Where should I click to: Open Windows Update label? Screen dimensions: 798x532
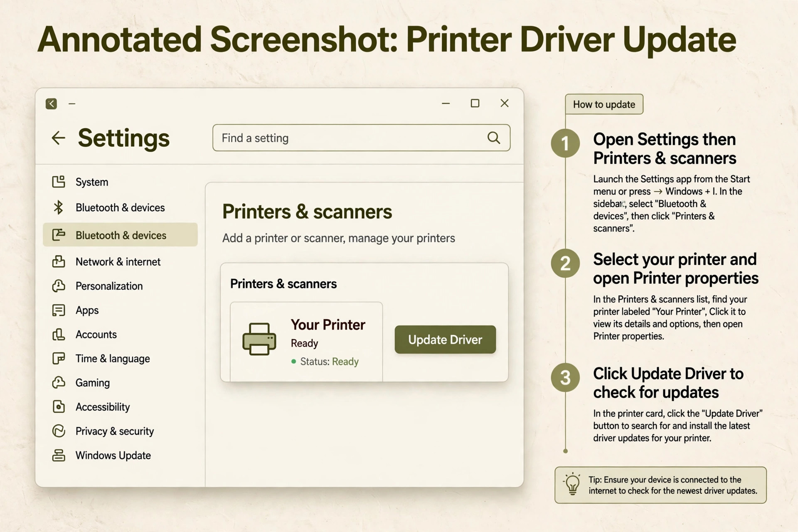tap(113, 456)
